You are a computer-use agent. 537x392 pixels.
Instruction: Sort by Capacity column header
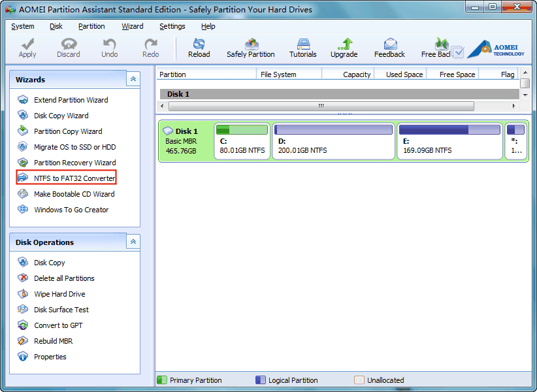[x=348, y=74]
